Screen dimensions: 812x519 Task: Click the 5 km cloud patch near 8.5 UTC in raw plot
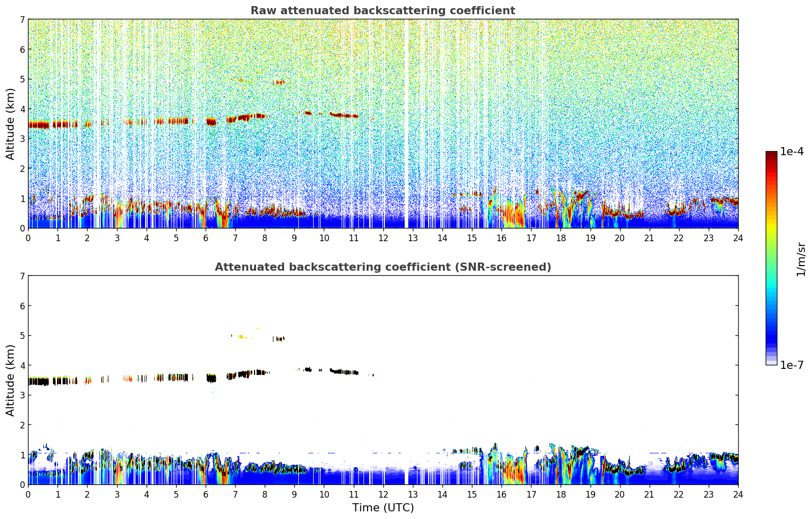coord(278,82)
